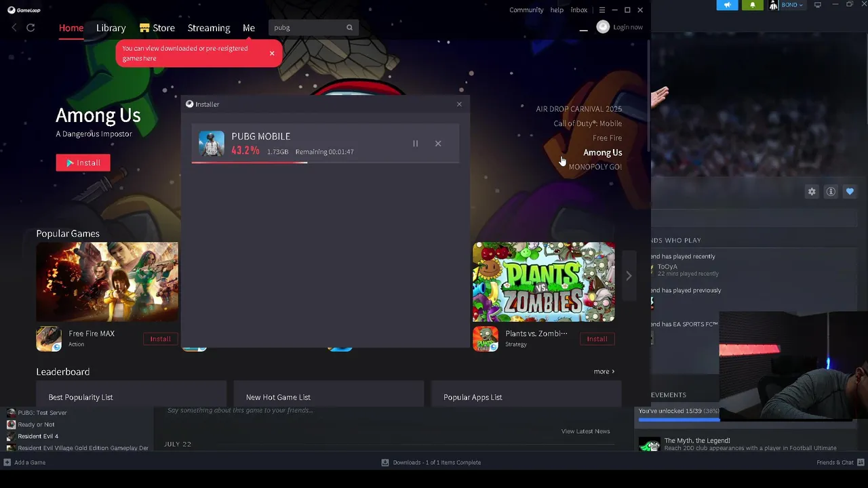Click Steam achievements progress bar
This screenshot has width=868, height=488.
[679, 420]
